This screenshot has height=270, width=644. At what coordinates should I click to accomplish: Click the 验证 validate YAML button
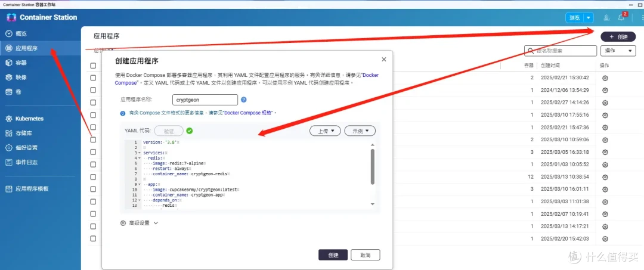pyautogui.click(x=169, y=131)
